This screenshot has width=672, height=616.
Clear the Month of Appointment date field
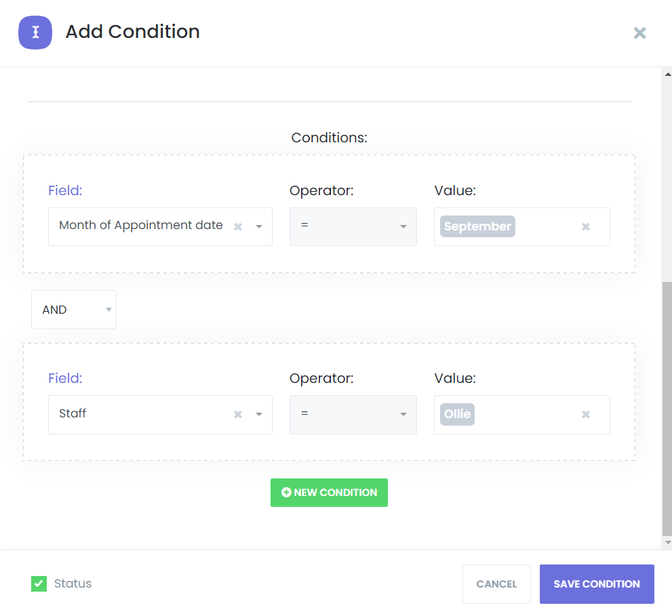pos(238,227)
